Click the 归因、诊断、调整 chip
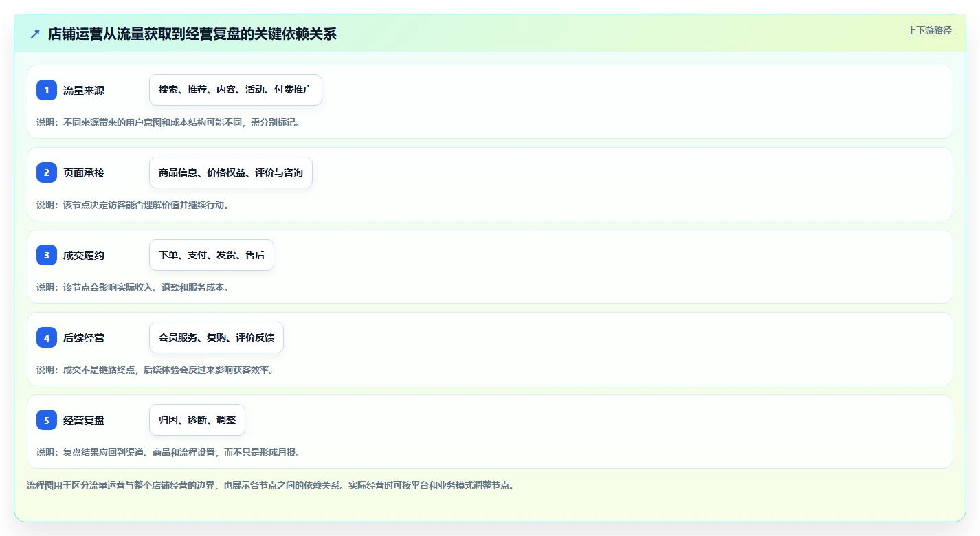Screen dimensions: 980x536 tap(197, 420)
